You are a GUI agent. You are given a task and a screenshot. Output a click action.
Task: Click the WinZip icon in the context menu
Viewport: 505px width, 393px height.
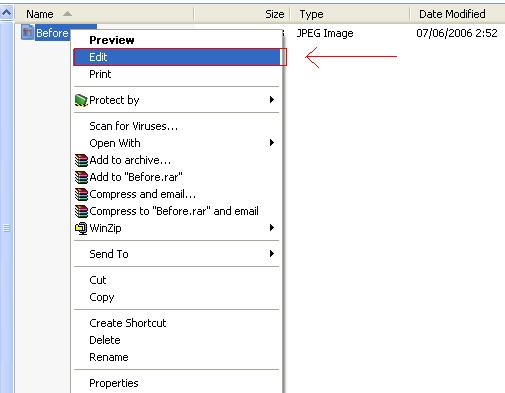(x=81, y=228)
